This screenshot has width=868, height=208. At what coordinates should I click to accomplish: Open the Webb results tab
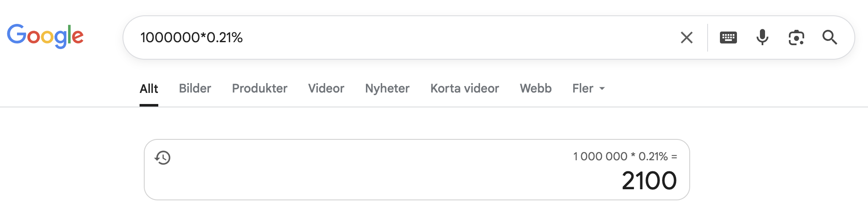(x=536, y=89)
